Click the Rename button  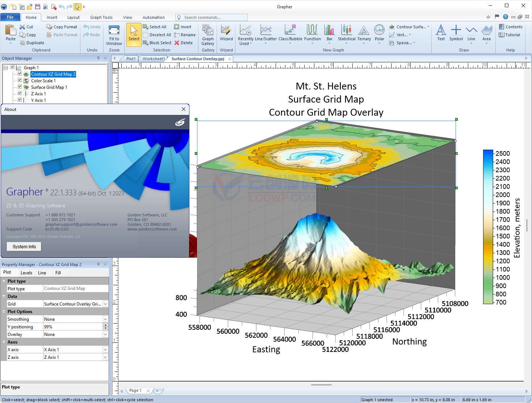tap(185, 35)
